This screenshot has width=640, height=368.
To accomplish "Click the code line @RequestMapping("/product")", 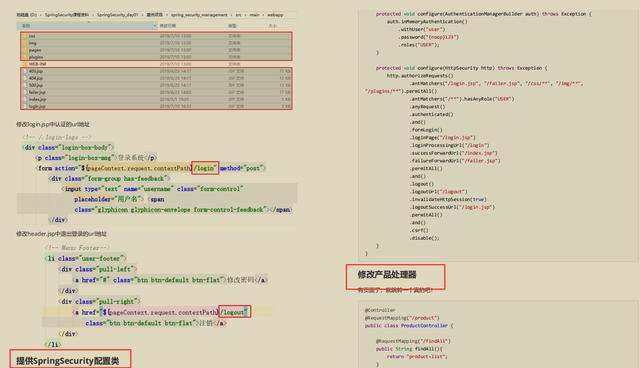I will point(402,318).
